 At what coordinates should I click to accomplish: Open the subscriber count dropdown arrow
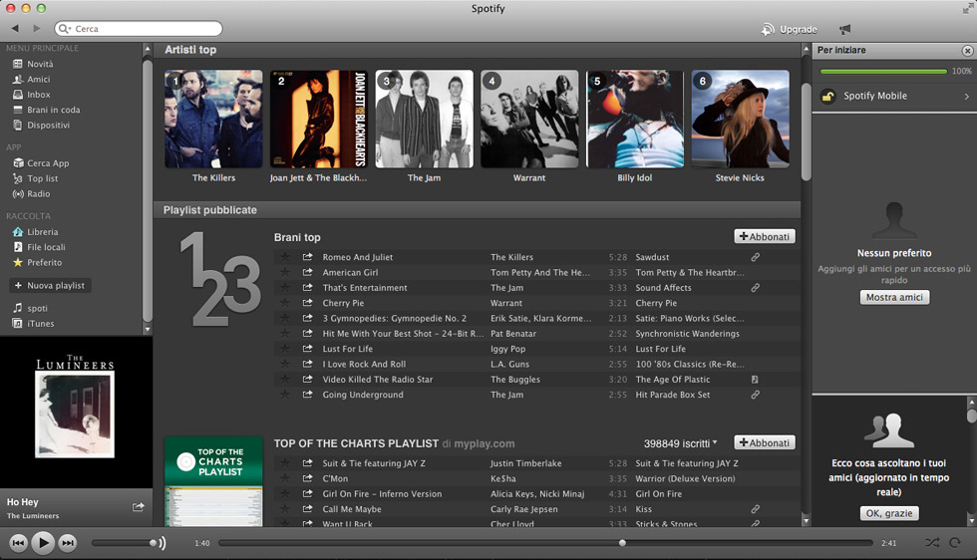point(715,443)
